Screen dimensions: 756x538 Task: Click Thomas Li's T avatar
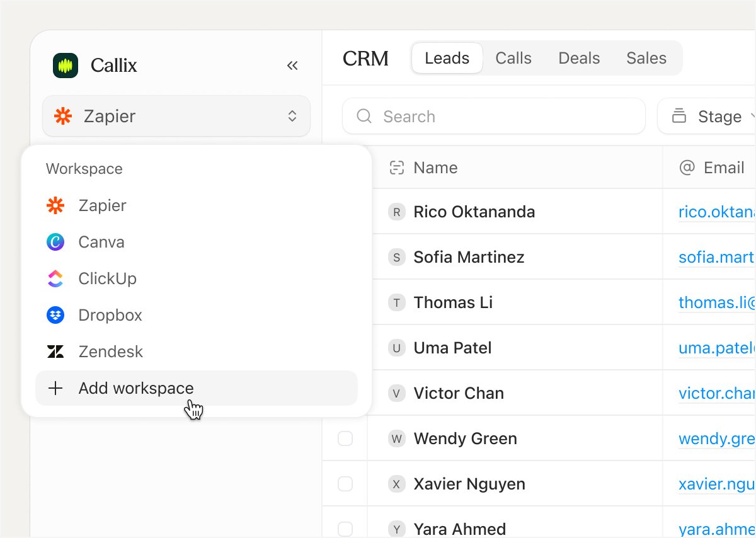click(x=396, y=302)
